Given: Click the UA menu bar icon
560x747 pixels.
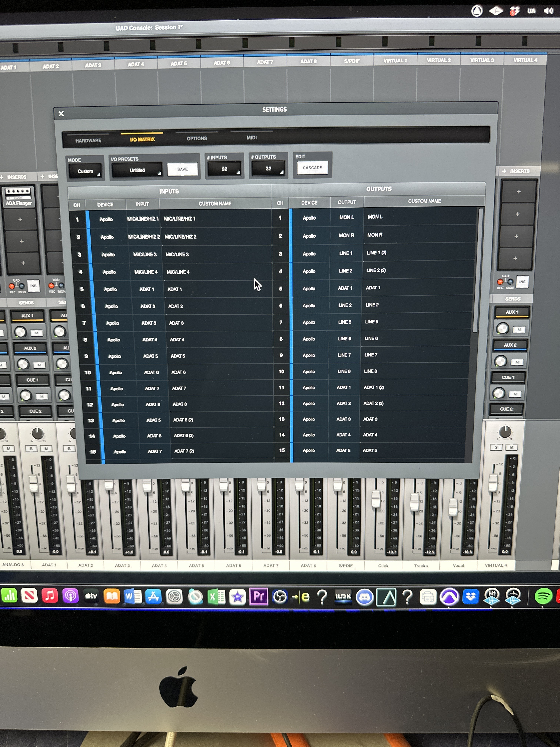Looking at the screenshot, I should point(531,11).
